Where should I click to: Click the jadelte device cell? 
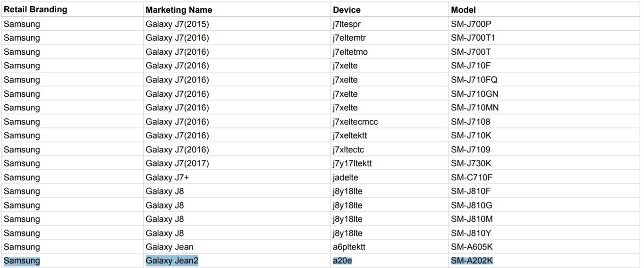click(x=345, y=177)
